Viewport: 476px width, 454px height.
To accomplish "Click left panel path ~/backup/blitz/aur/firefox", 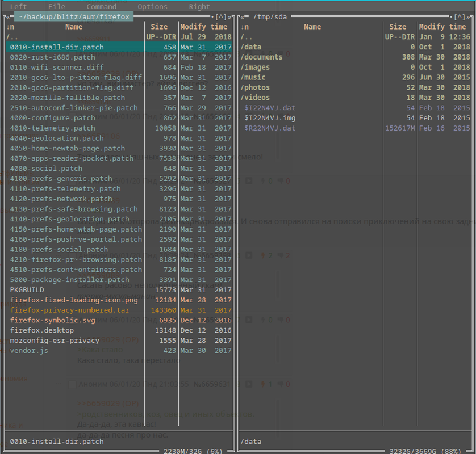I will click(x=74, y=16).
